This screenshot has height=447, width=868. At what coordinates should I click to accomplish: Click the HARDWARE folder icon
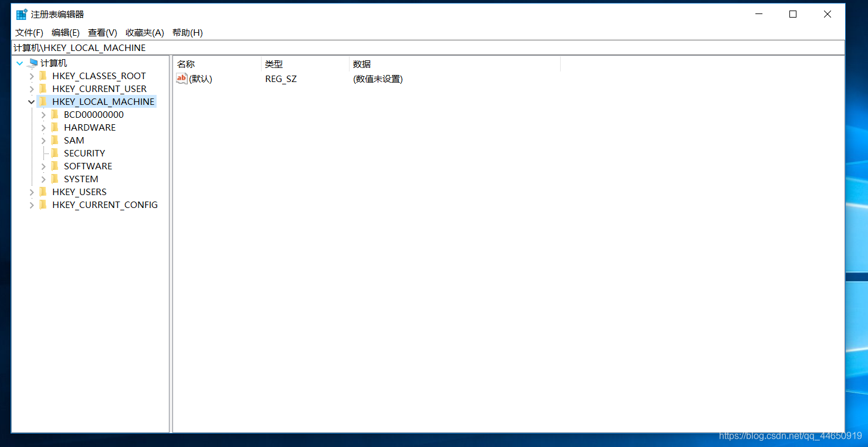(x=55, y=128)
